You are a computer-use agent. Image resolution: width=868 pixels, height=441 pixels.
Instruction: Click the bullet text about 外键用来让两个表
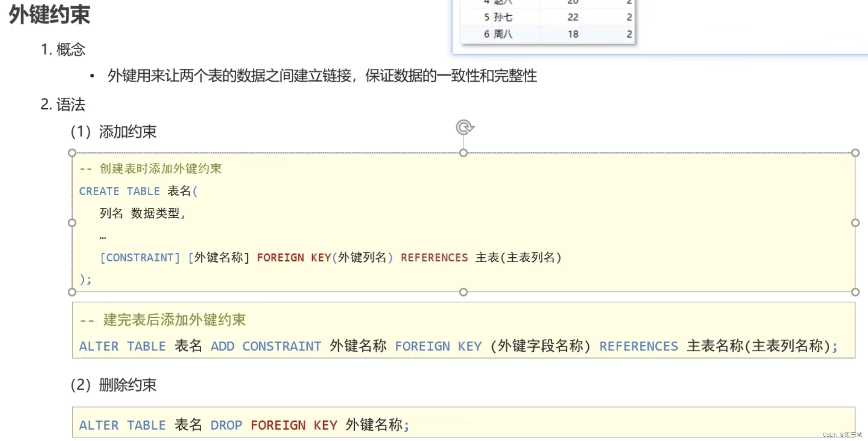pos(322,76)
